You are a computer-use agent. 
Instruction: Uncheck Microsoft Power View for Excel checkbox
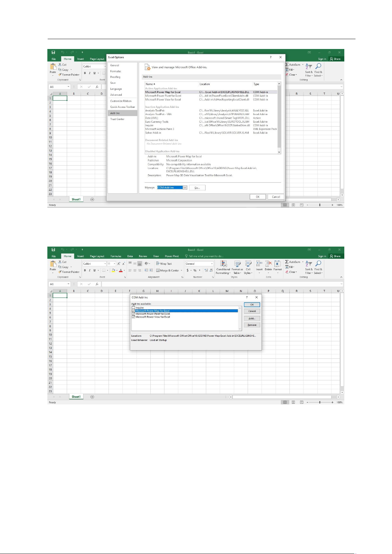click(x=134, y=317)
